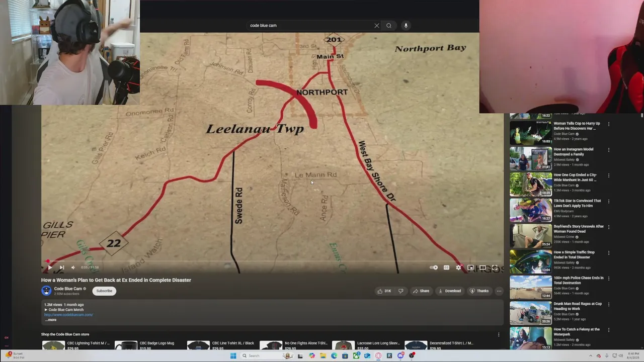Mute the video volume speaker icon

click(73, 267)
